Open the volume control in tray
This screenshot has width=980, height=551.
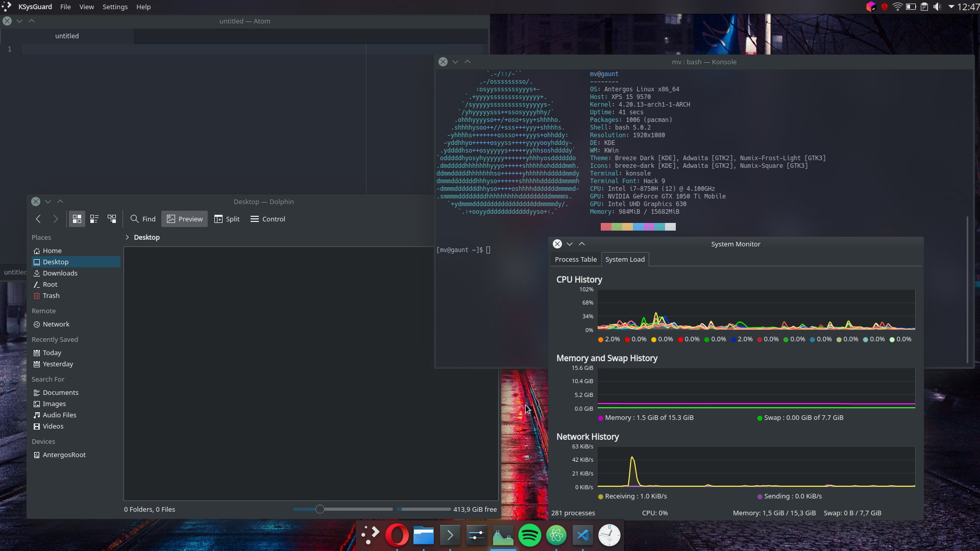pos(937,7)
